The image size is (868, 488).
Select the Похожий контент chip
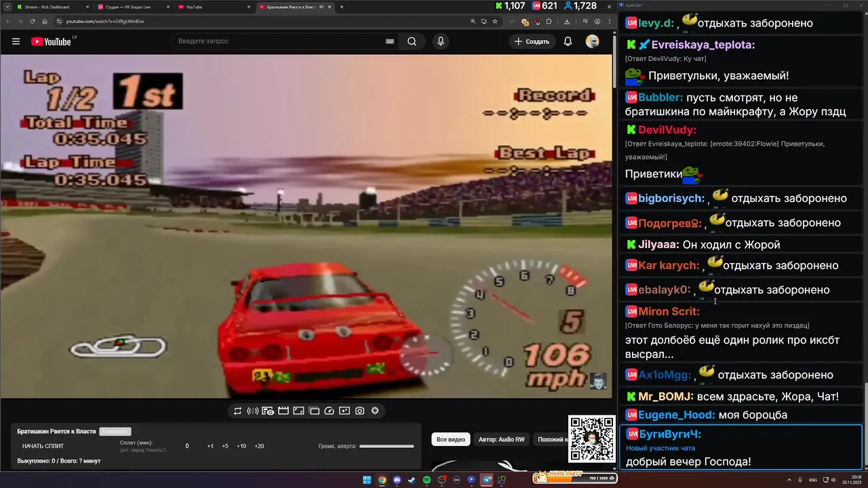[x=550, y=439]
